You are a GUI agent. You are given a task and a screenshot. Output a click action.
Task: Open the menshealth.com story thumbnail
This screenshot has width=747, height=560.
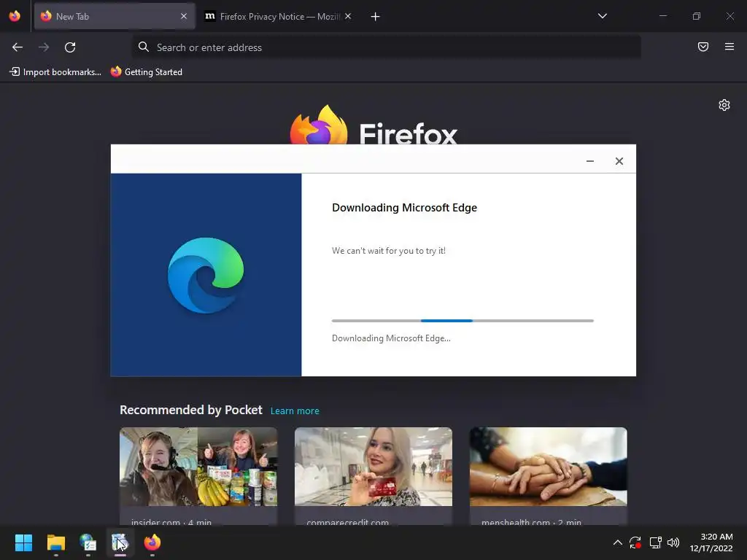pos(549,467)
